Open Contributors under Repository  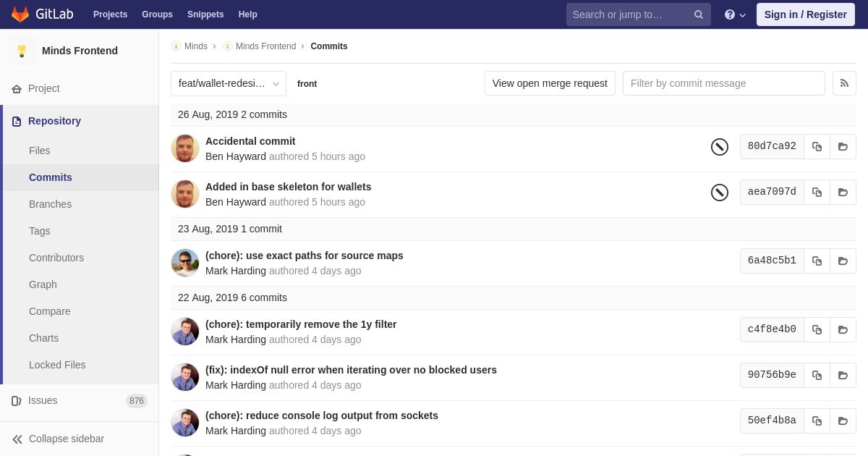56,258
